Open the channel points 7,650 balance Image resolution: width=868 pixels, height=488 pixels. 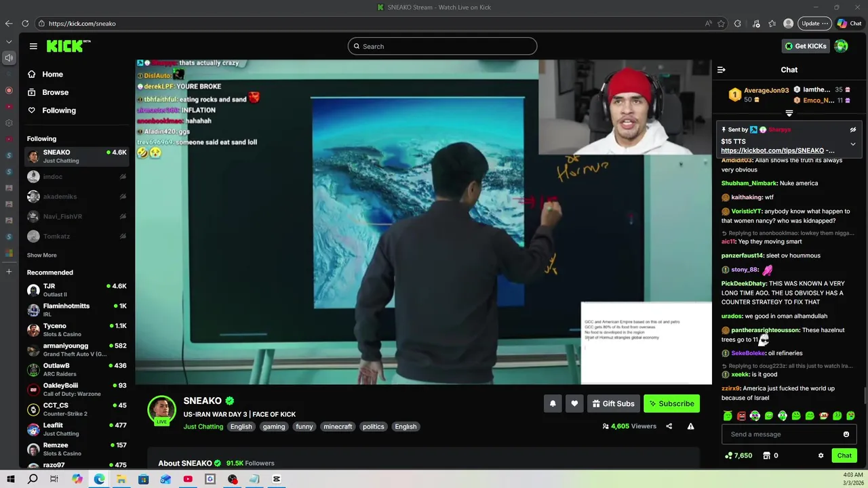(738, 455)
